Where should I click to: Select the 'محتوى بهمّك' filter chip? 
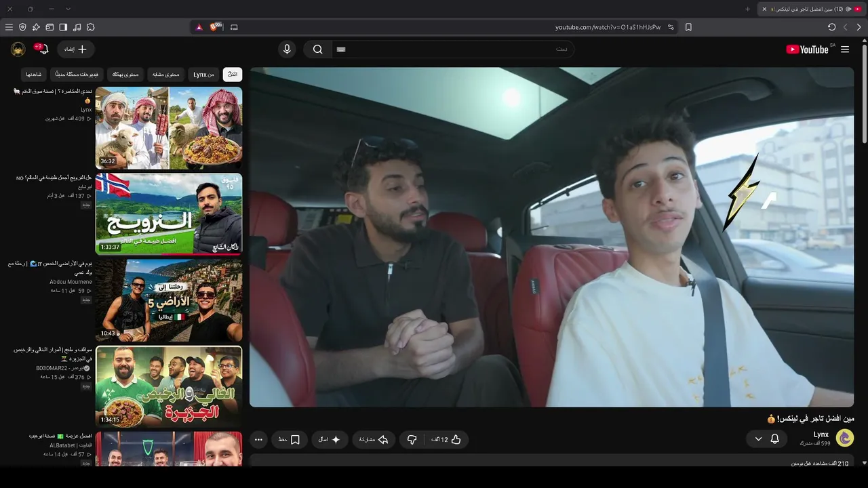coord(125,75)
